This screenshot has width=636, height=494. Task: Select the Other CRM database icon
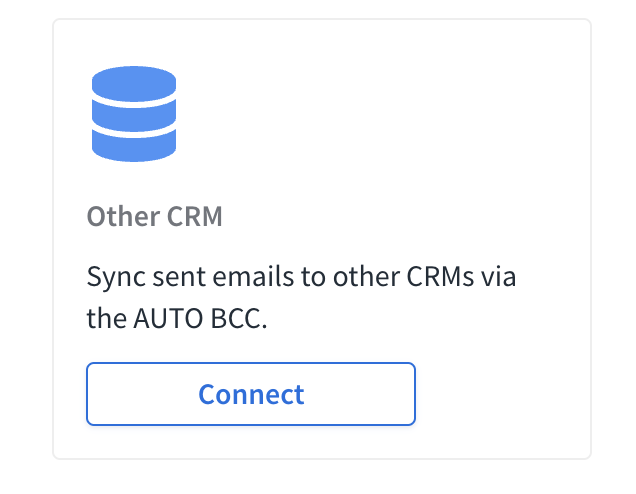click(x=134, y=114)
